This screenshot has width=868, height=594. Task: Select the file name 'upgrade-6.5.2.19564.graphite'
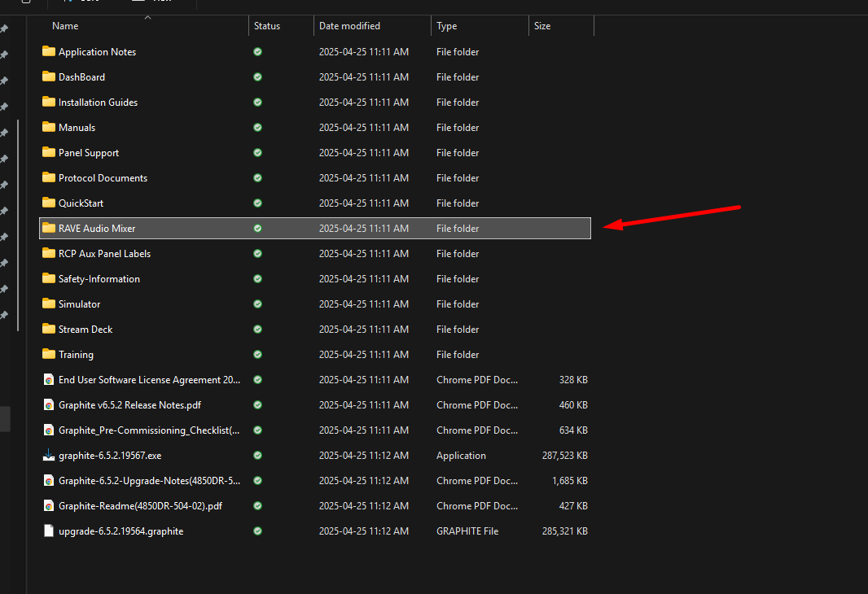click(121, 531)
